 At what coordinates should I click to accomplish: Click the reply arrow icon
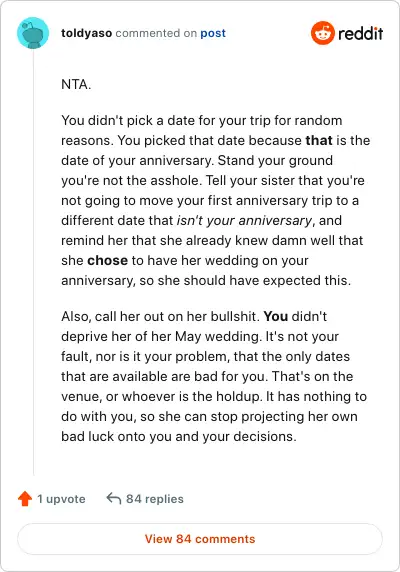[114, 498]
